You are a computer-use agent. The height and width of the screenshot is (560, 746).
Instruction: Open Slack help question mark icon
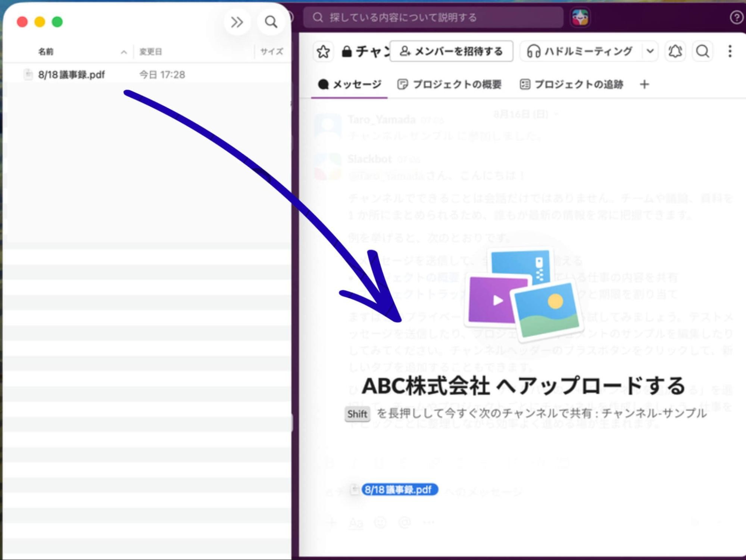click(737, 18)
